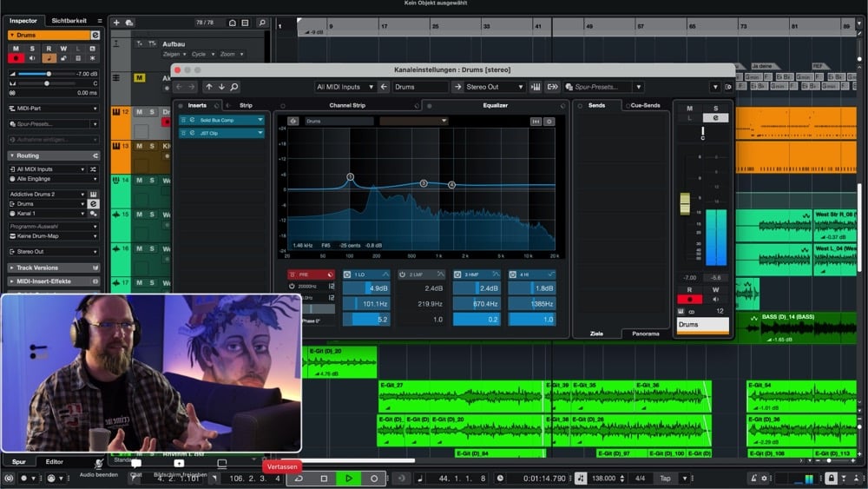This screenshot has height=489, width=868.
Task: Search channels with magnifier in Kanaleinstellungen
Action: (x=234, y=87)
